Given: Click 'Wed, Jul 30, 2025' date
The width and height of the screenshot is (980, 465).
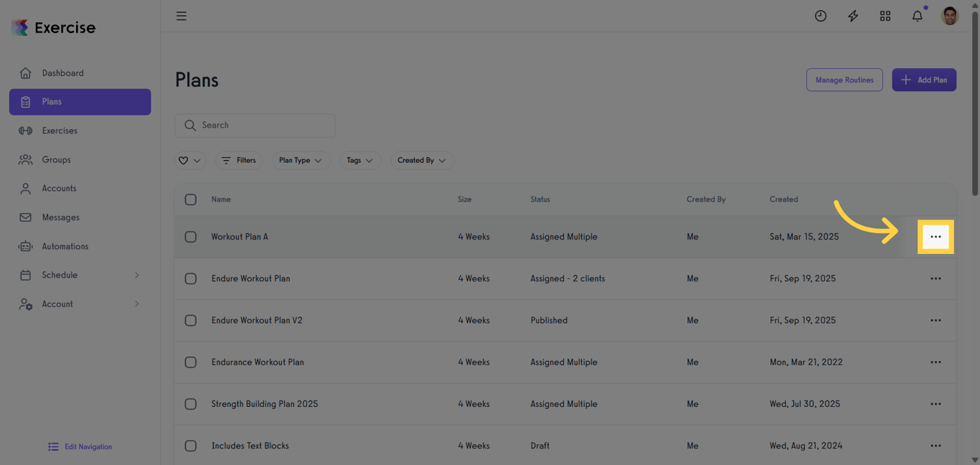Looking at the screenshot, I should 805,404.
